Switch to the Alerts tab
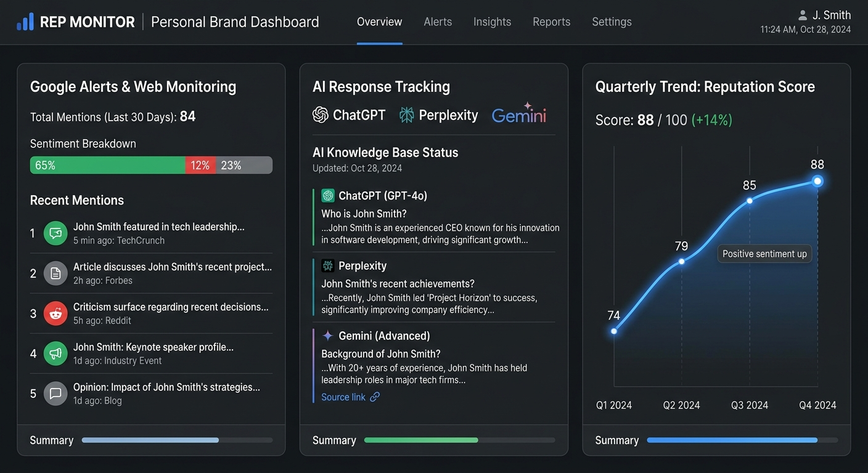The width and height of the screenshot is (868, 473). pos(438,22)
